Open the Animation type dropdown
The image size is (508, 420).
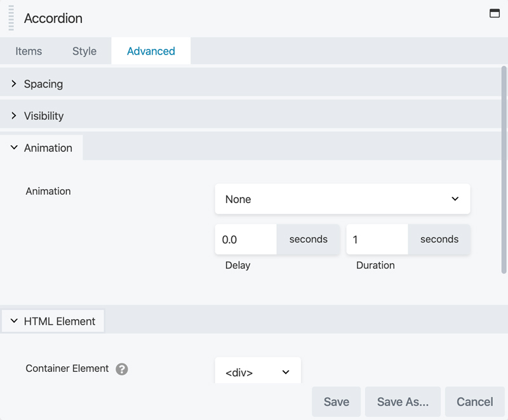(x=342, y=199)
